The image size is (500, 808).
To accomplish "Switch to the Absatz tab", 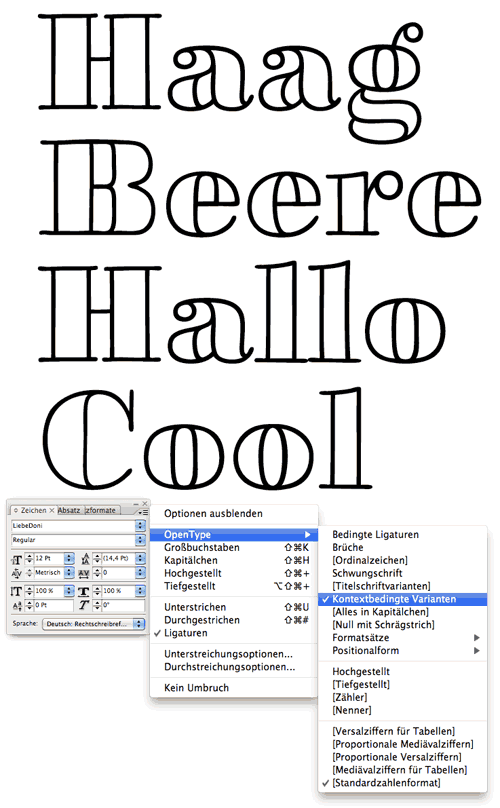I will coord(69,510).
